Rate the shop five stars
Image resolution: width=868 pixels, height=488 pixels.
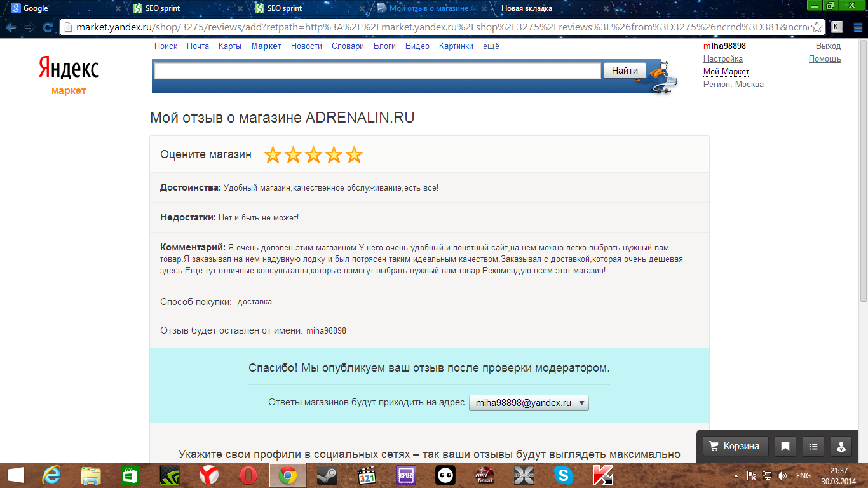click(x=354, y=154)
